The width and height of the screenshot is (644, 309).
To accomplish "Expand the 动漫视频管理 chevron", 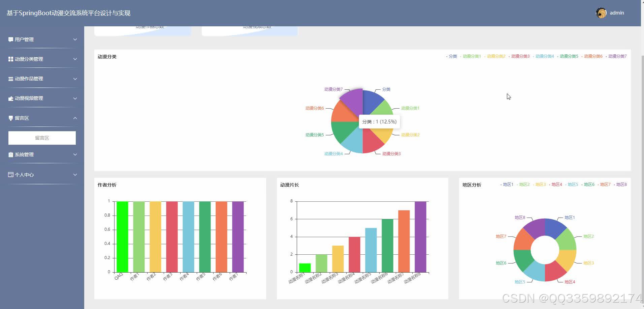I will (75, 98).
